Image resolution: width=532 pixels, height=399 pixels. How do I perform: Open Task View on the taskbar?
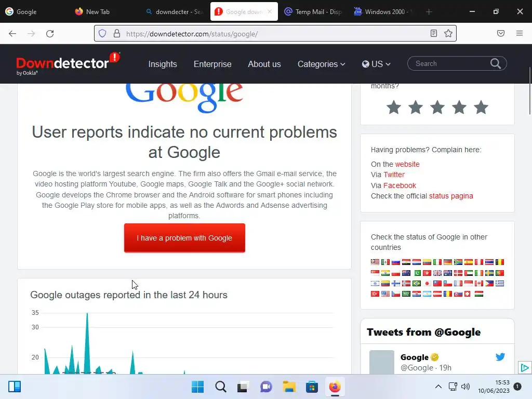click(243, 387)
